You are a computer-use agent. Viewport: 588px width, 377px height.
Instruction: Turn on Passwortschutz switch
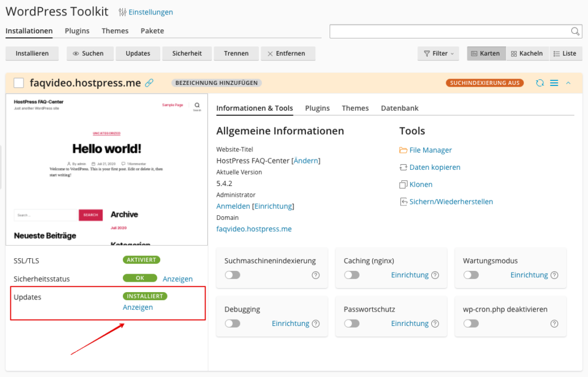[352, 324]
